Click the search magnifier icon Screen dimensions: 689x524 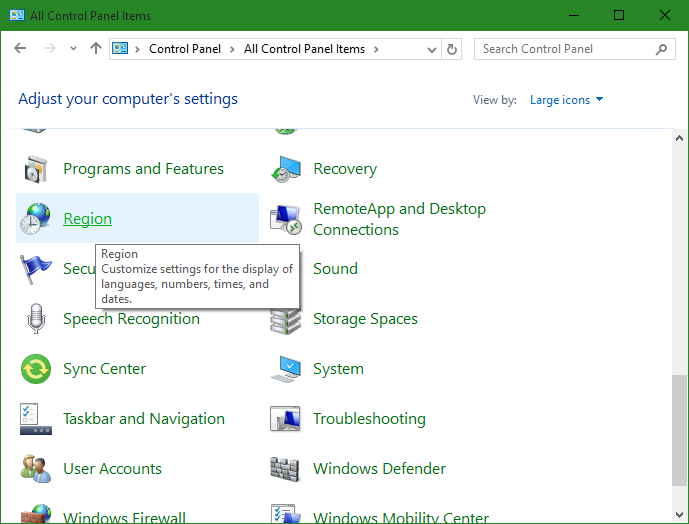pyautogui.click(x=661, y=49)
